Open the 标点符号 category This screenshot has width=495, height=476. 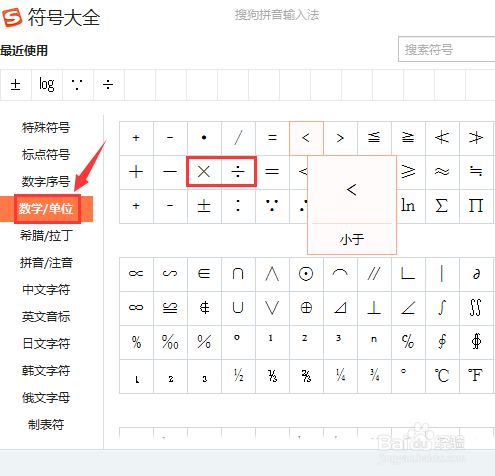pyautogui.click(x=46, y=155)
